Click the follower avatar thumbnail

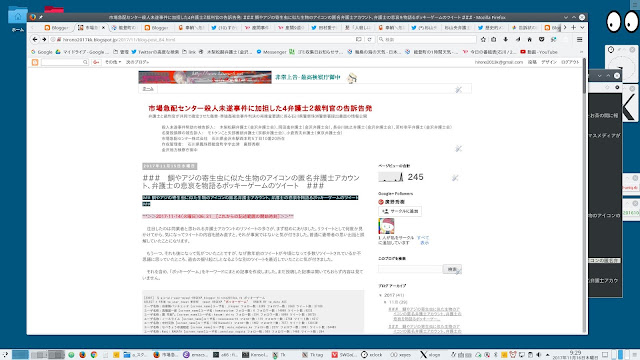[386, 226]
